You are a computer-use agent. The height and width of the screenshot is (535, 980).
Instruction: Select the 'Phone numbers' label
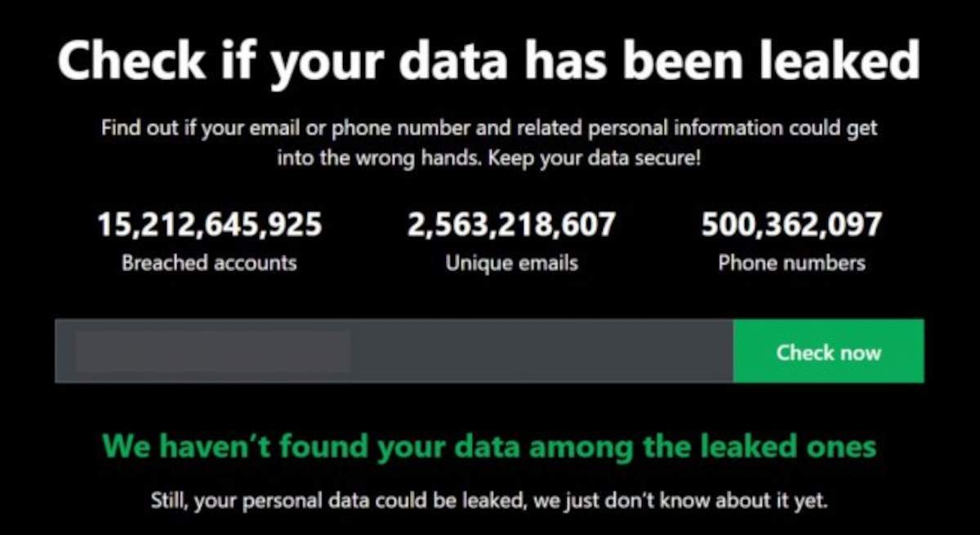click(791, 263)
